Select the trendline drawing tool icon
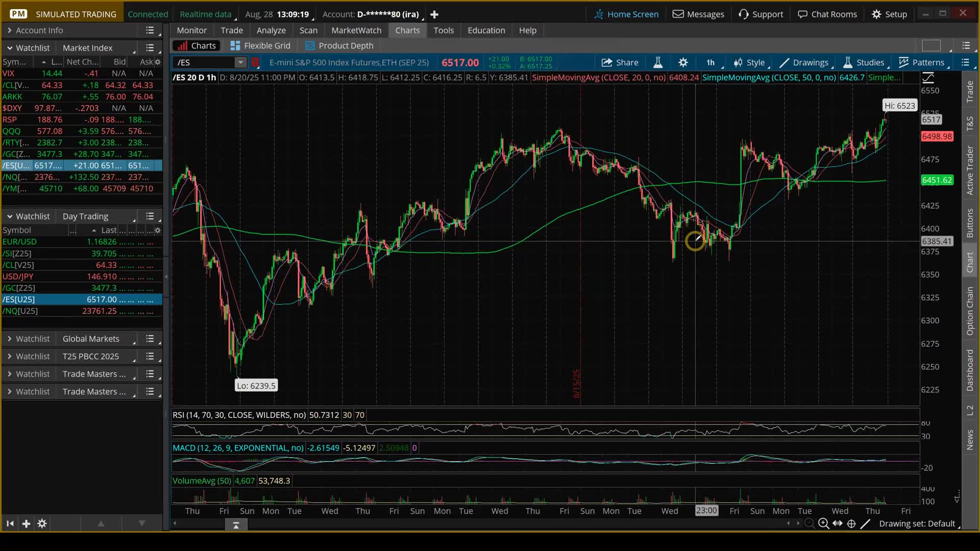Image resolution: width=980 pixels, height=551 pixels. [x=865, y=523]
